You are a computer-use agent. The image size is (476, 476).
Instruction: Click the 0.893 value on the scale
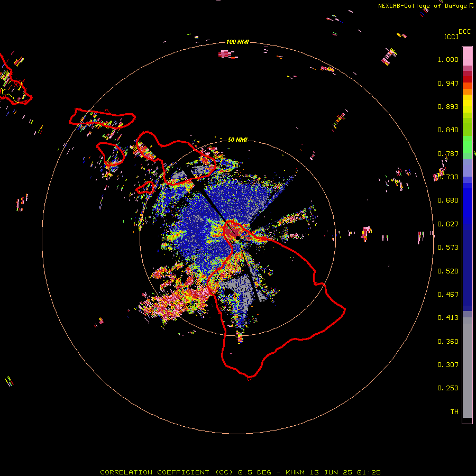pos(448,106)
